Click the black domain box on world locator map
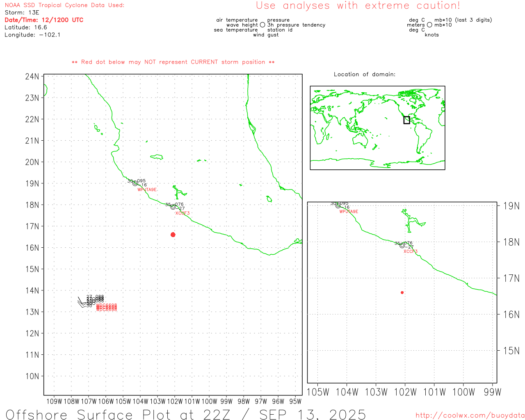 406,120
